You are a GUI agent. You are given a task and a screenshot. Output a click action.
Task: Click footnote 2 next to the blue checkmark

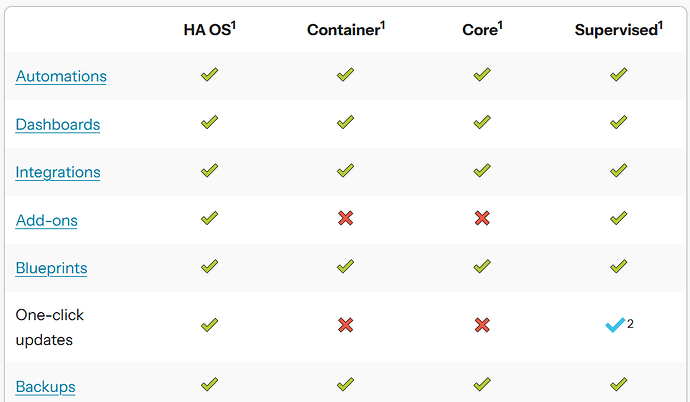point(630,324)
